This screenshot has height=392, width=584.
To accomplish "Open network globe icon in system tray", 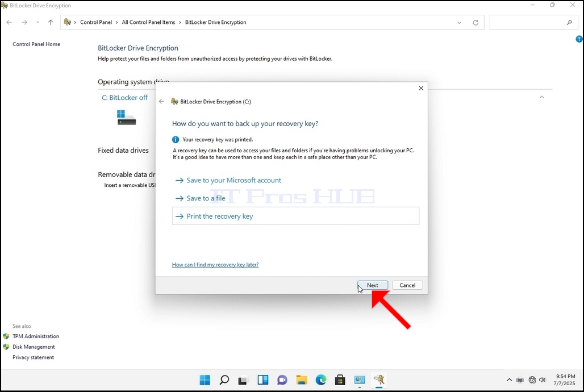I will 532,380.
